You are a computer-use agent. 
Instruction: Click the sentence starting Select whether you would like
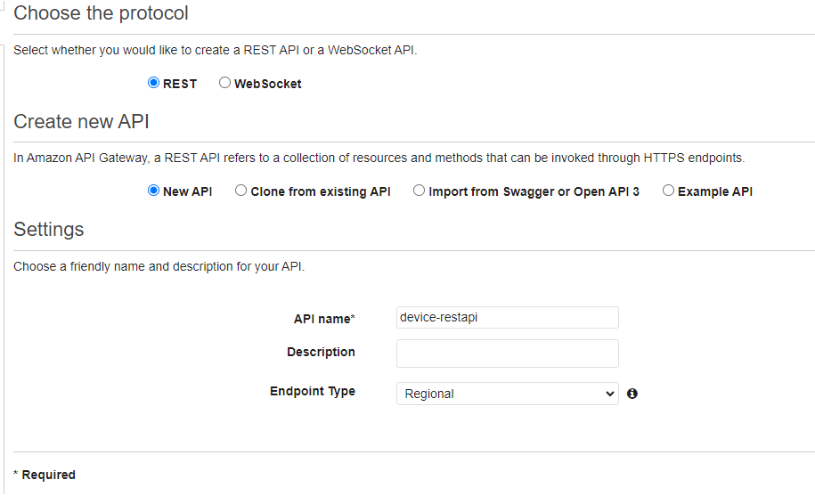point(215,50)
